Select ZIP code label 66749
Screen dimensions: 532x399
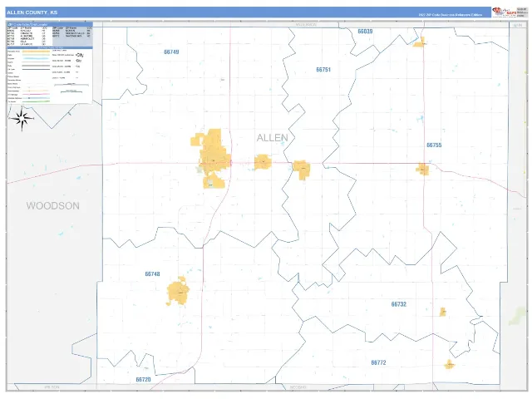click(x=171, y=52)
